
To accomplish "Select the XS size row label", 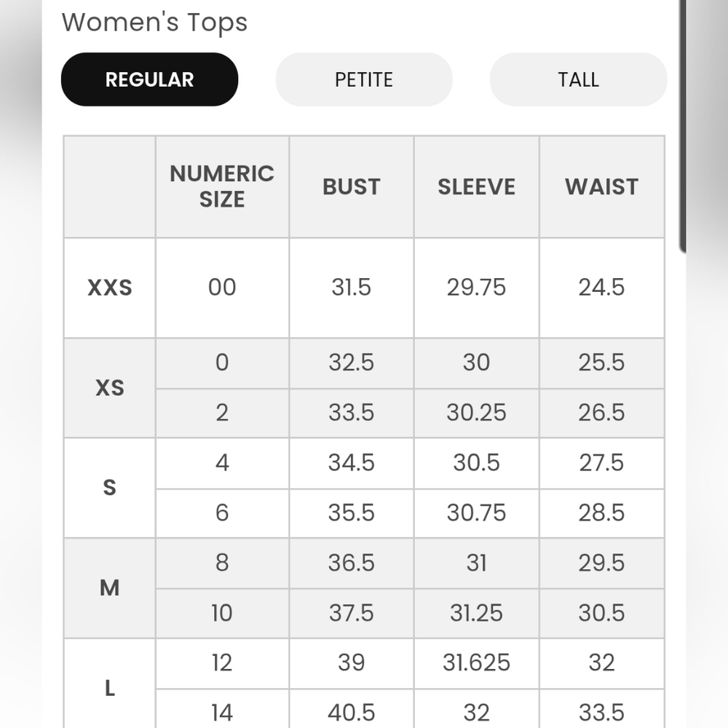I will pyautogui.click(x=110, y=388).
